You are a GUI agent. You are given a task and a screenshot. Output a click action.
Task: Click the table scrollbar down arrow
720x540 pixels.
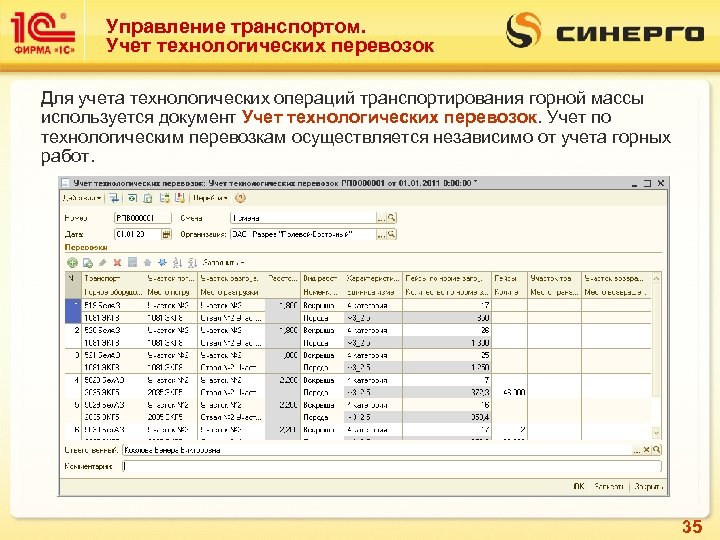[657, 433]
